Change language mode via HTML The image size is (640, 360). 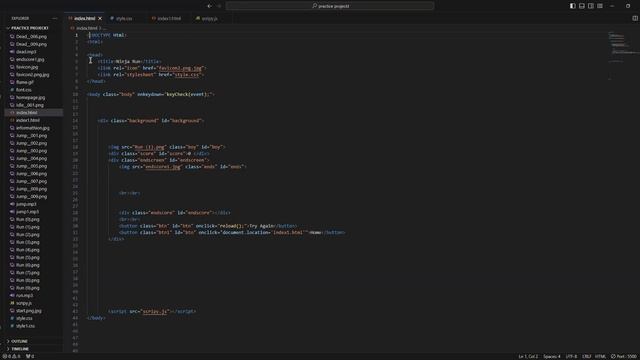600,356
